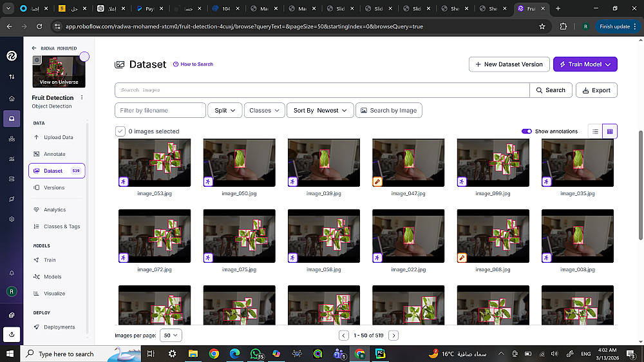Open browser extensions puzzle icon
The height and width of the screenshot is (362, 644).
pyautogui.click(x=563, y=26)
